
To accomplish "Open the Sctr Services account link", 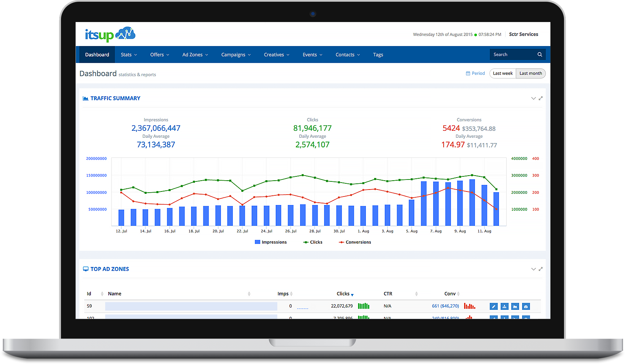I will click(523, 34).
